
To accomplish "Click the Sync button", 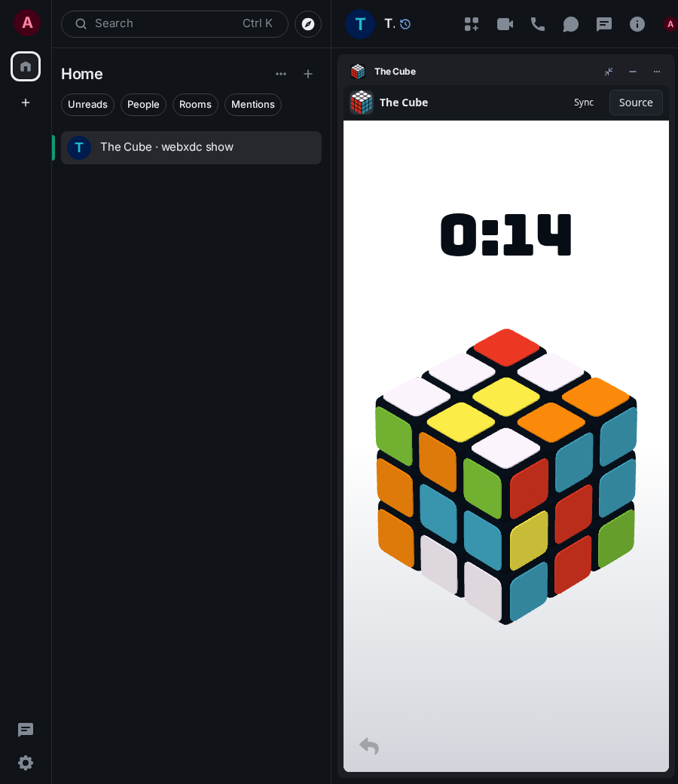I will tap(584, 103).
